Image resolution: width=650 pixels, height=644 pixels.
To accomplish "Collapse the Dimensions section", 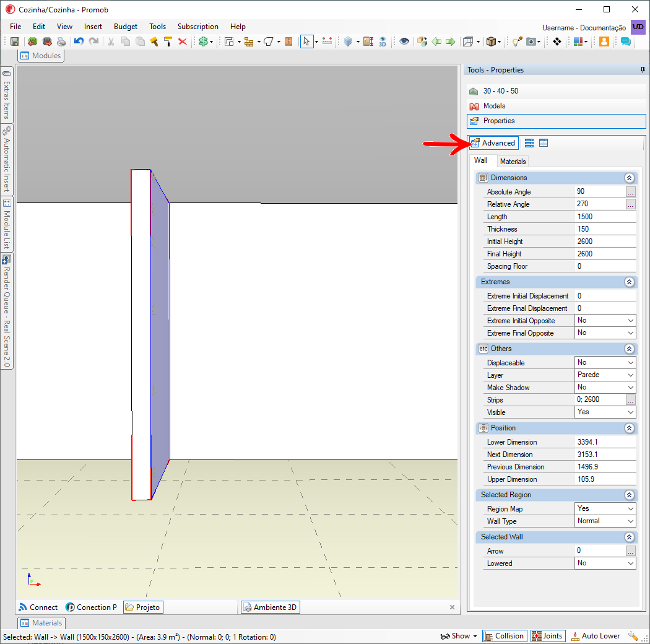I will (x=629, y=178).
